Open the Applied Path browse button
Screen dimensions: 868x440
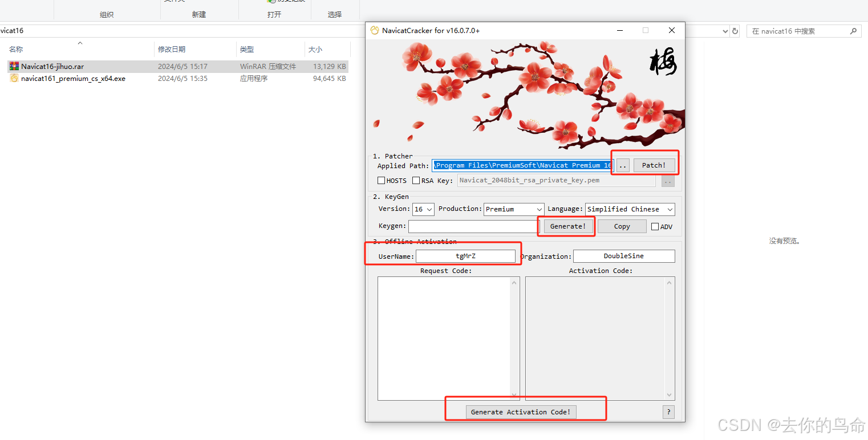coord(623,165)
